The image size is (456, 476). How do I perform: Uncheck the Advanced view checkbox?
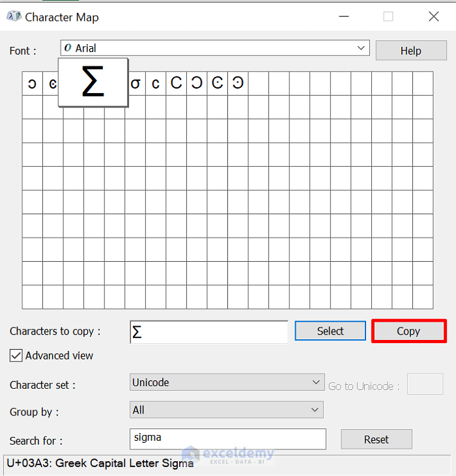click(16, 356)
